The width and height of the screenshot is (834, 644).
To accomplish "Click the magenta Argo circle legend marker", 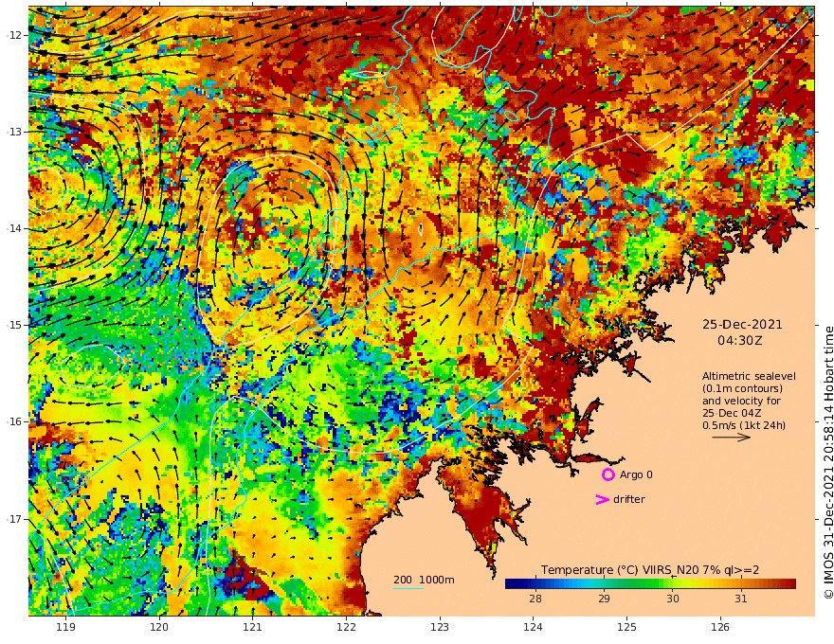I will pyautogui.click(x=607, y=474).
